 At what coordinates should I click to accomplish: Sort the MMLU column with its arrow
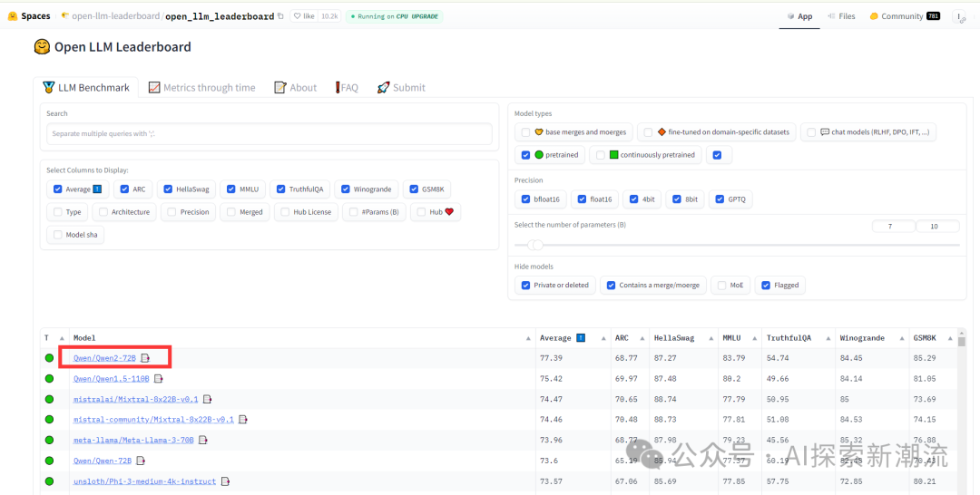click(x=754, y=338)
